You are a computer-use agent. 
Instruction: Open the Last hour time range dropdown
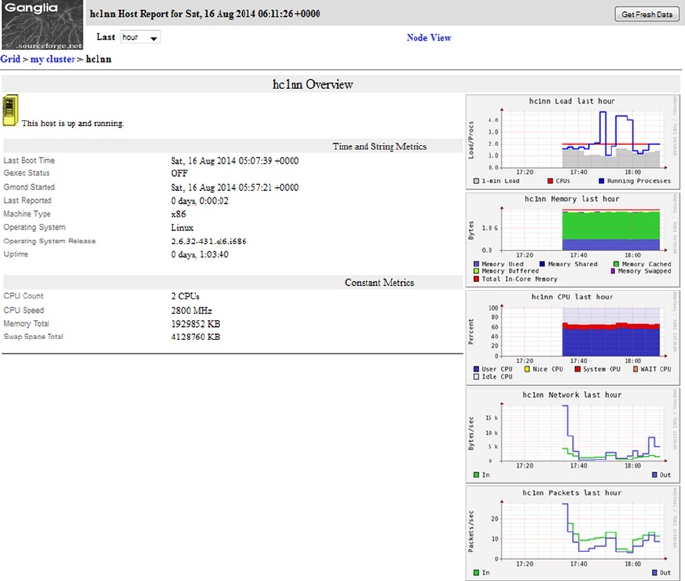(140, 38)
